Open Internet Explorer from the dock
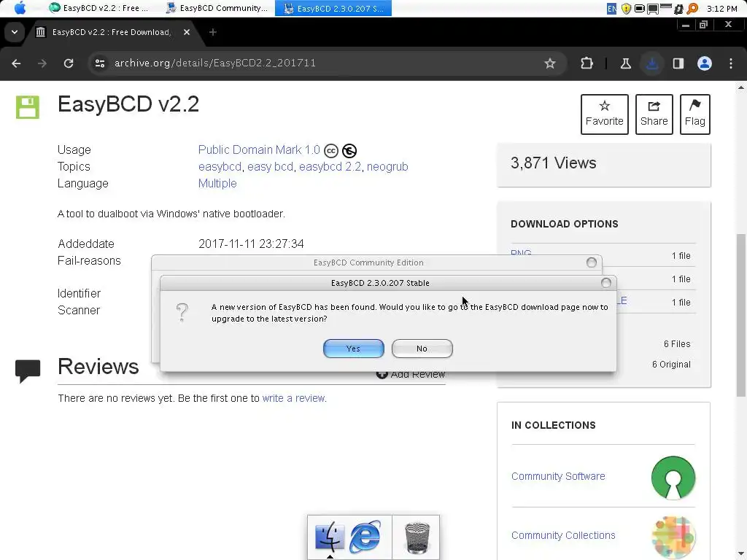This screenshot has width=747, height=560. [365, 537]
